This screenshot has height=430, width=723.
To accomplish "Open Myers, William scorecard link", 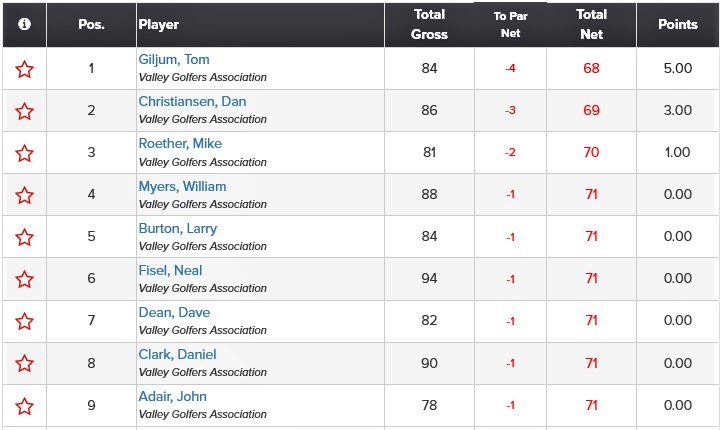I will 183,186.
